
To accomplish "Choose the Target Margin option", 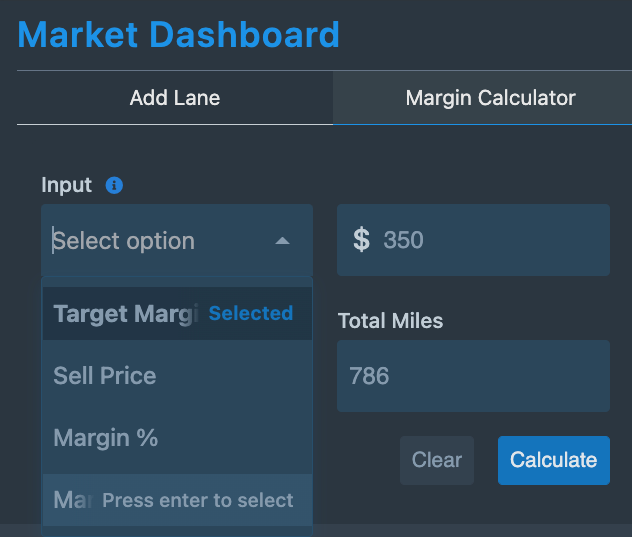I will (x=177, y=314).
